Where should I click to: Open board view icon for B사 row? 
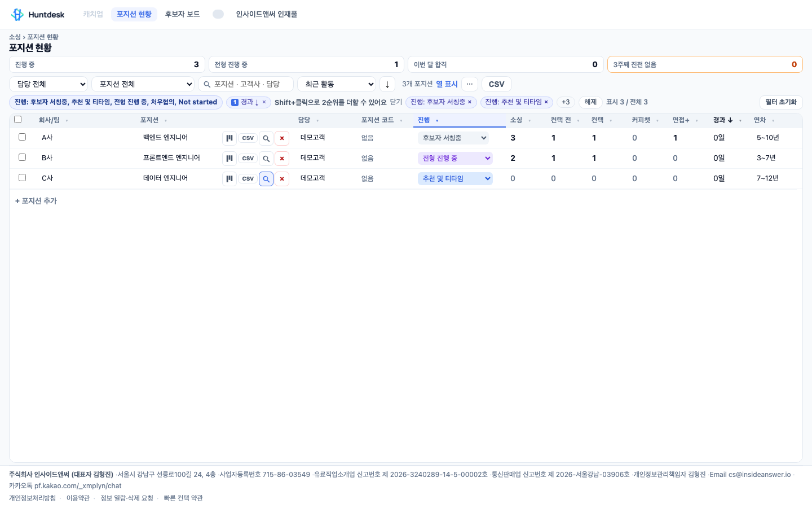point(230,159)
